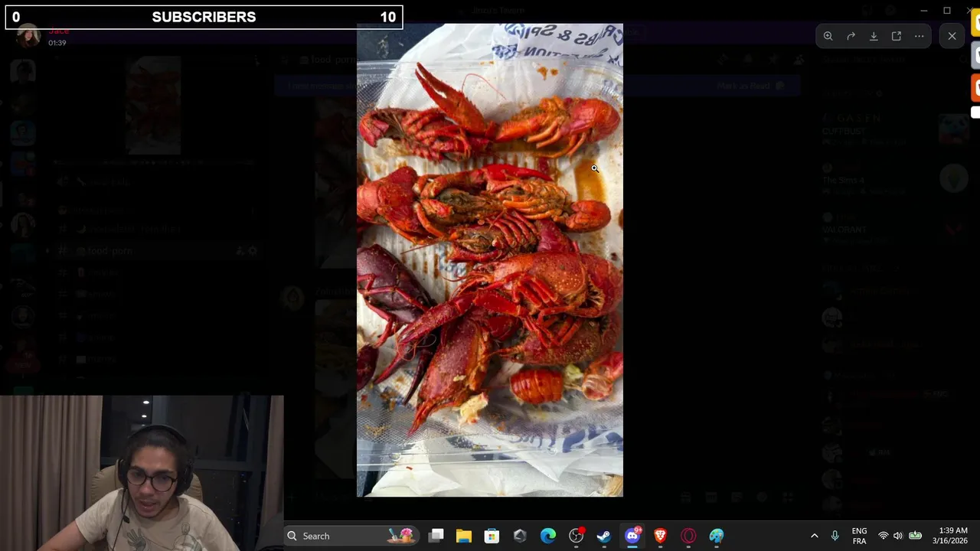Click the microphone tray icon

click(835, 536)
